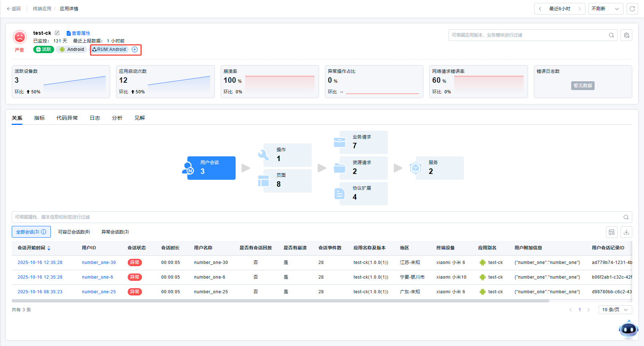Click the refresh icon in top bar
644x346 pixels.
pos(632,9)
